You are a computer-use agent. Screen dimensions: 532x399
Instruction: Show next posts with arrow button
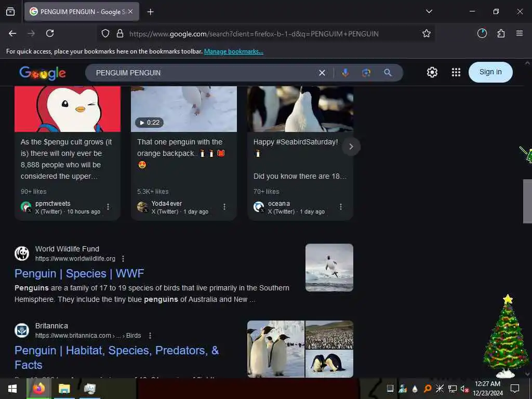[x=351, y=147]
